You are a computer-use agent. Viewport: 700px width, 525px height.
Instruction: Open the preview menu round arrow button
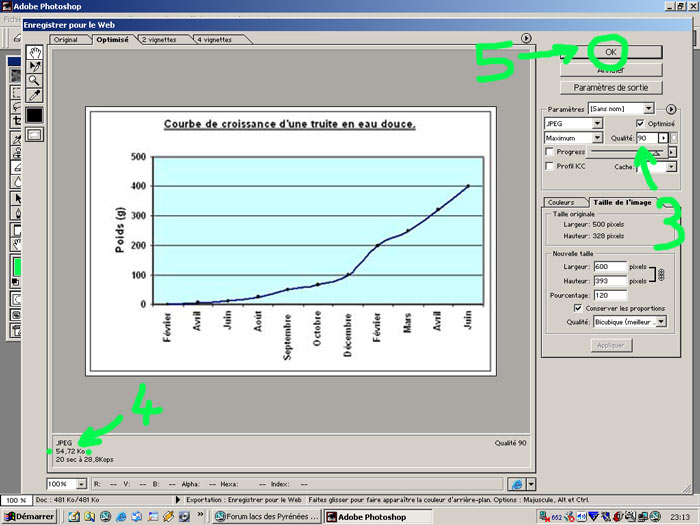coord(526,39)
